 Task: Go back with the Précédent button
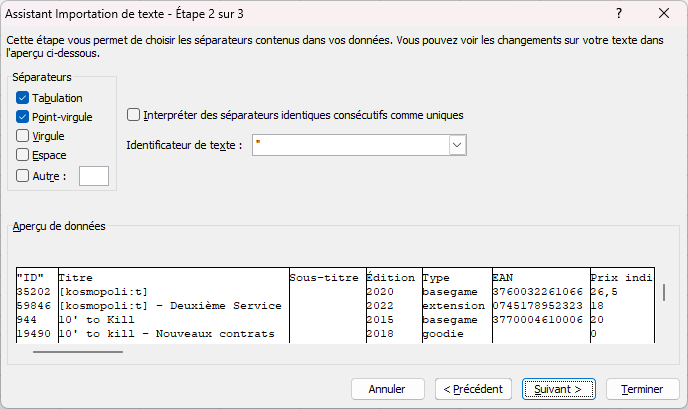474,388
